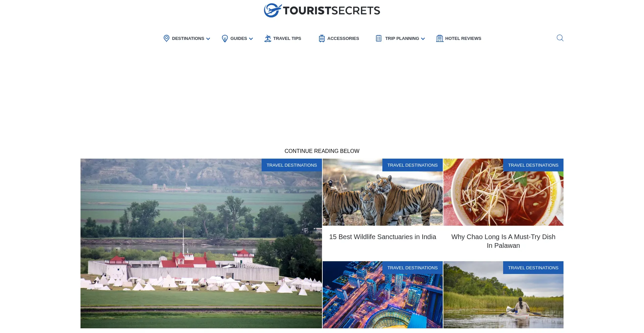The image size is (644, 333).
Task: Open Why Chao Long Is A Must-Try Dish link
Action: pos(503,241)
